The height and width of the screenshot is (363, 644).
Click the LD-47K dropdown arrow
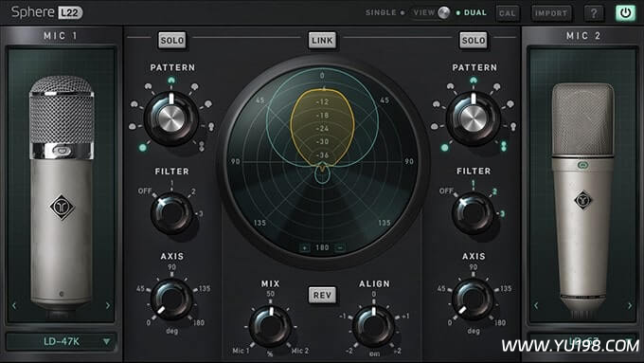coord(106,341)
